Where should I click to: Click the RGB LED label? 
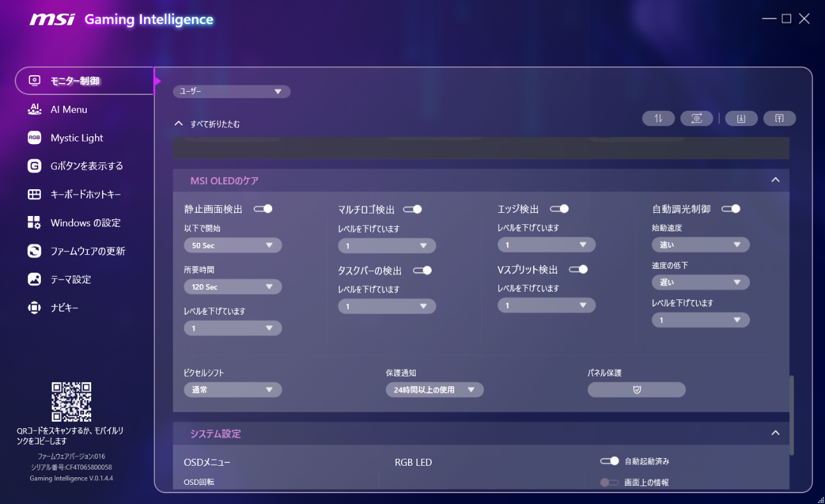414,462
